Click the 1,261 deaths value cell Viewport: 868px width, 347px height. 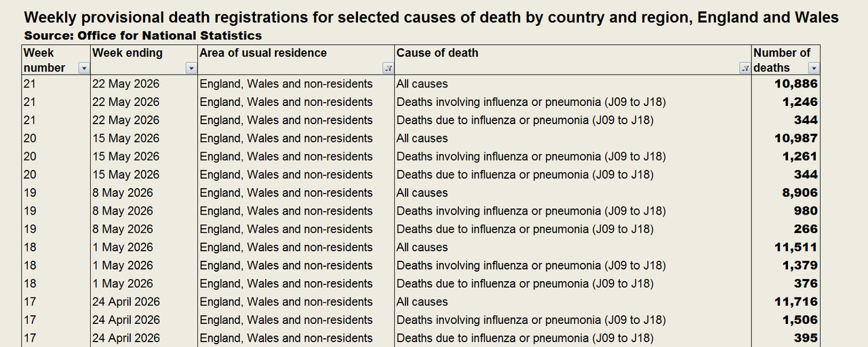[785, 157]
